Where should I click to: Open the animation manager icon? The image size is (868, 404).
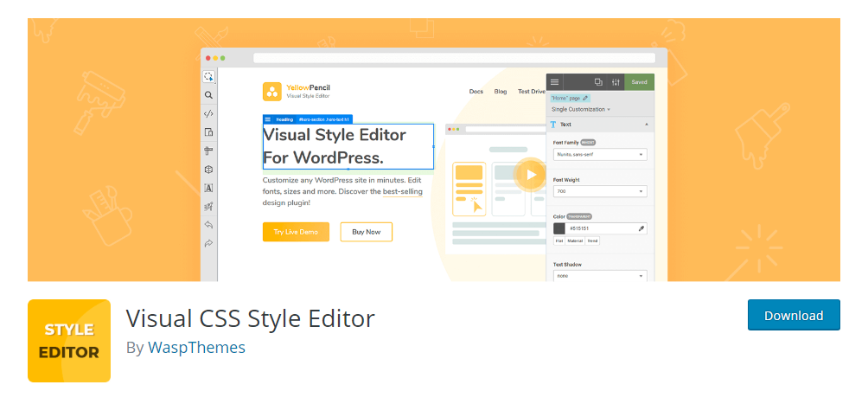click(x=208, y=207)
